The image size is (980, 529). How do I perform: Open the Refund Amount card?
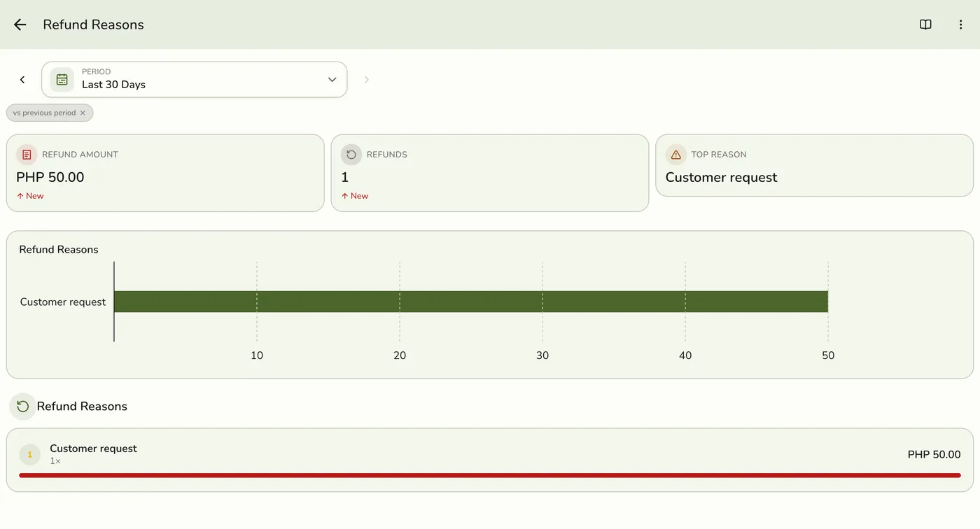pyautogui.click(x=165, y=173)
